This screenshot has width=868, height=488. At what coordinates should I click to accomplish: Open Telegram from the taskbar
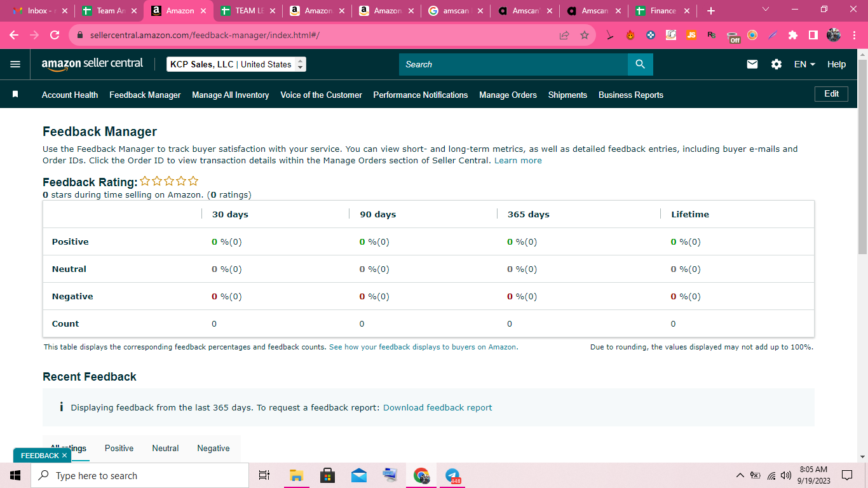coord(452,475)
